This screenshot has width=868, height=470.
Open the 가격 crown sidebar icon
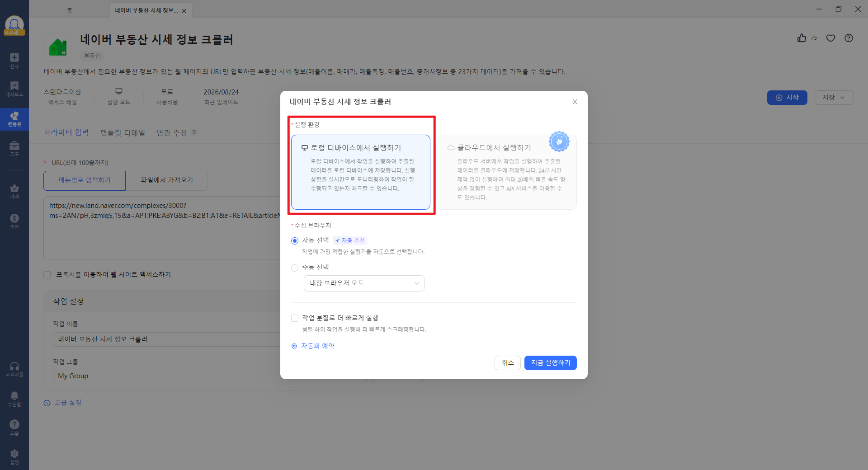tap(14, 191)
